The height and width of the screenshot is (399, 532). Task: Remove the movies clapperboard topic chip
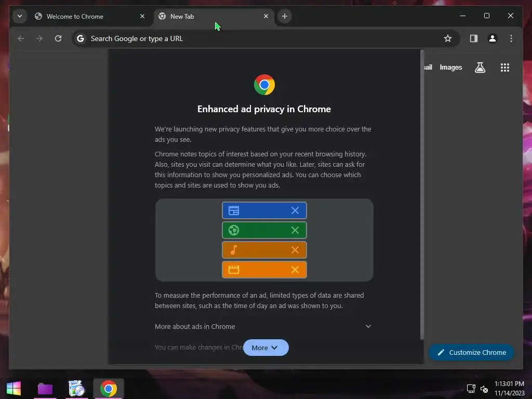(x=295, y=270)
